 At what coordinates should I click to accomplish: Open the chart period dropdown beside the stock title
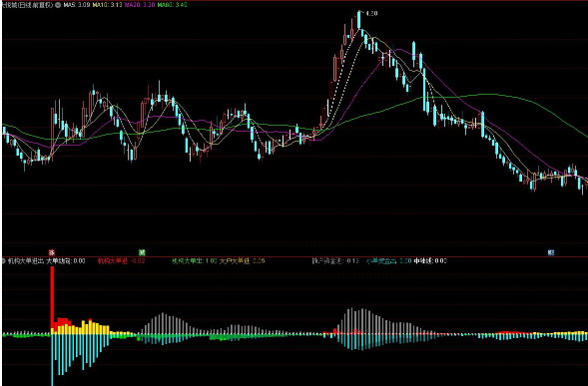pyautogui.click(x=58, y=5)
